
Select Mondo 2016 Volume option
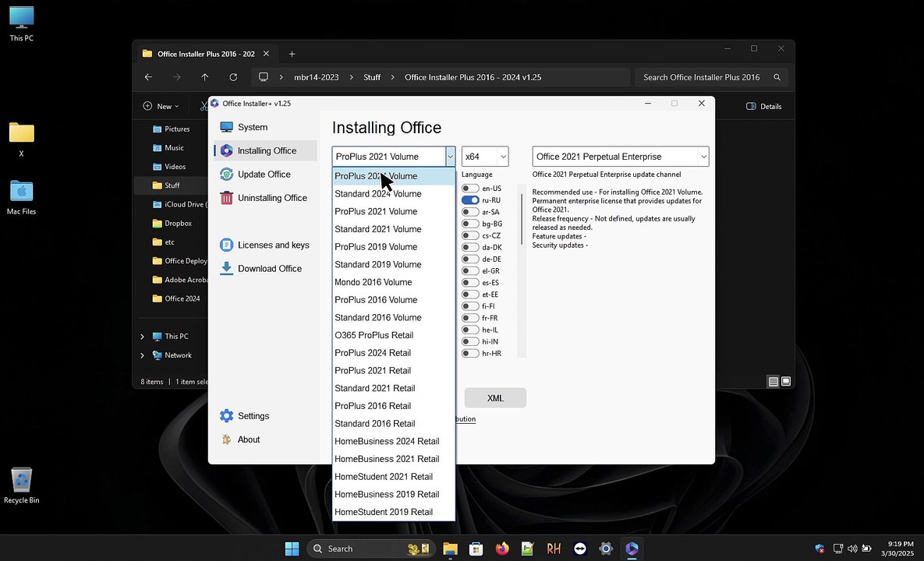click(394, 282)
